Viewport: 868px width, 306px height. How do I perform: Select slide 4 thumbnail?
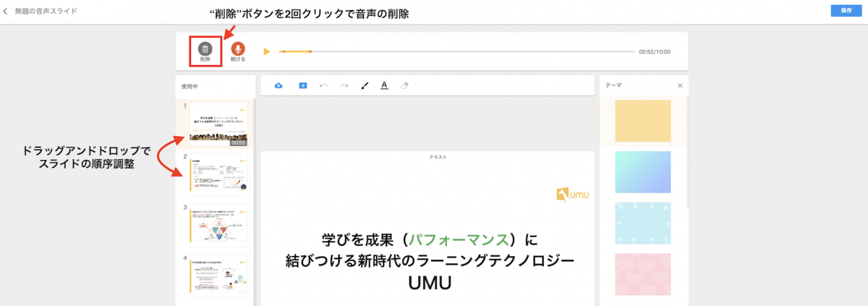pyautogui.click(x=218, y=275)
